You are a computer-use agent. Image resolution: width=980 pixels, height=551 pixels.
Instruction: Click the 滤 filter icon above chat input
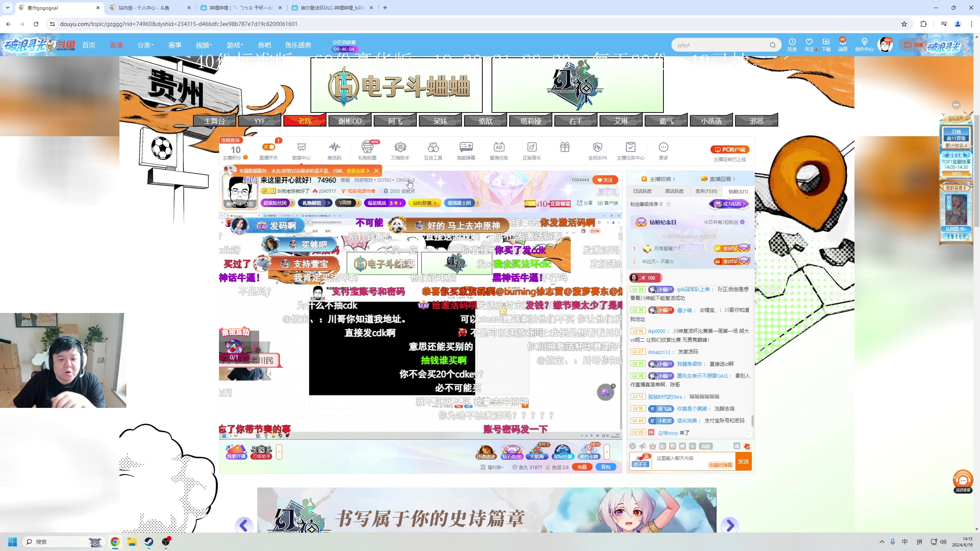[737, 446]
